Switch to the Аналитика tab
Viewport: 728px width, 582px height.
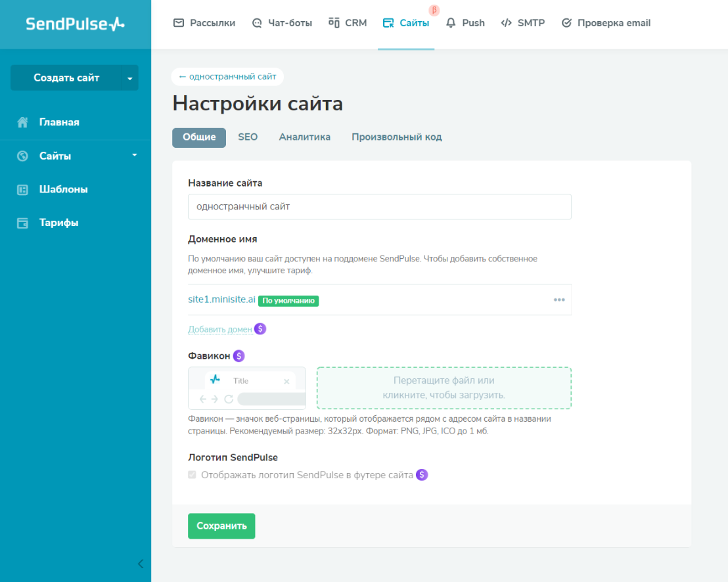(305, 137)
